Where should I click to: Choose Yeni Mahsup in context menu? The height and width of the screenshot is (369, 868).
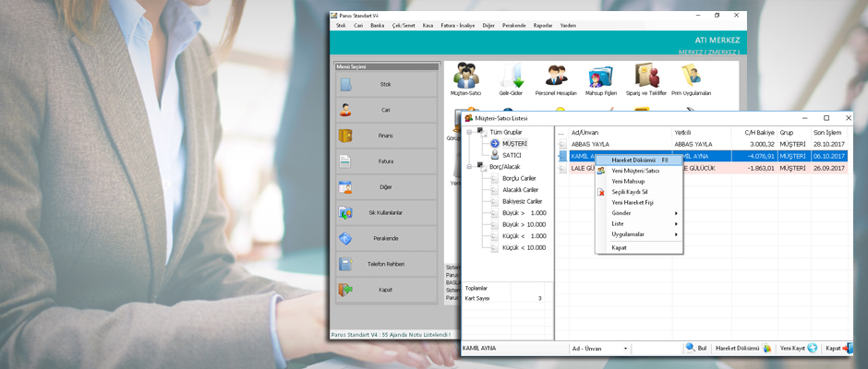point(639,182)
